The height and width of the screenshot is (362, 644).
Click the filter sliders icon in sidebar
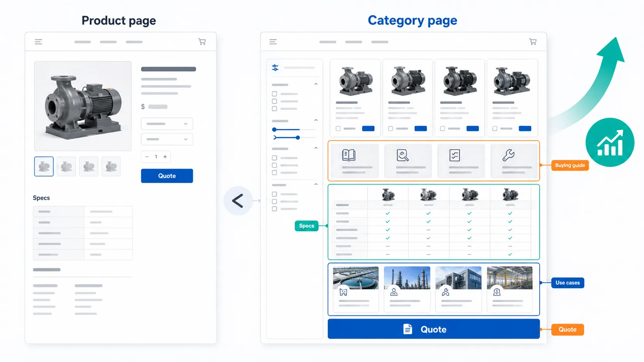(x=275, y=68)
